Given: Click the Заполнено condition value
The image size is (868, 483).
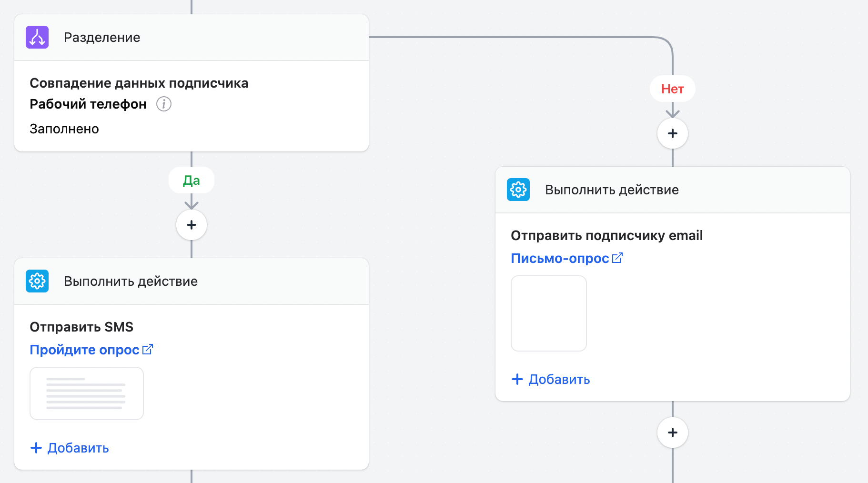Looking at the screenshot, I should (x=64, y=129).
